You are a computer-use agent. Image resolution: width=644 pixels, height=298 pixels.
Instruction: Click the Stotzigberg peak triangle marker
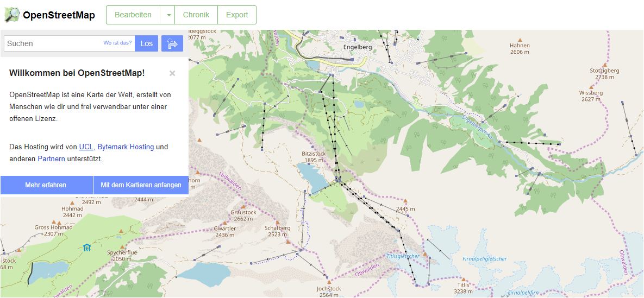604,65
